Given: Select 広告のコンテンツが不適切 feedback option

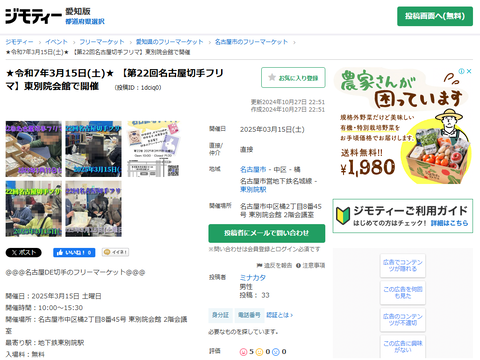Looking at the screenshot, I should tap(403, 319).
